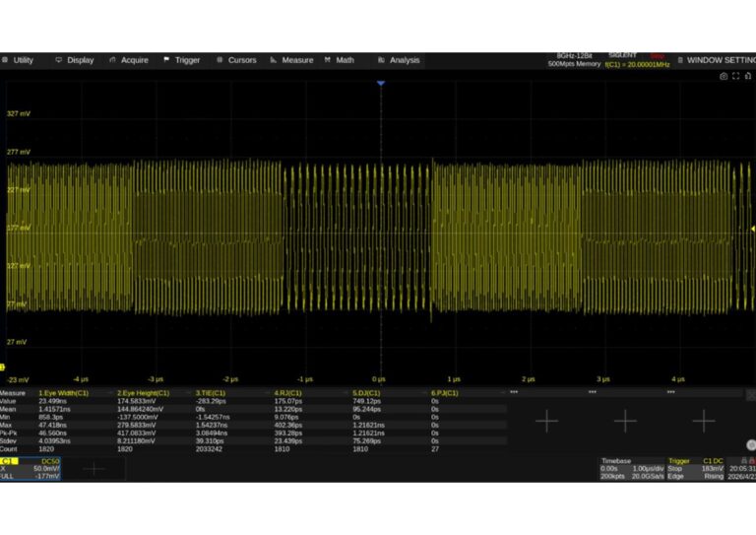Viewport: 756px width, 535px height.
Task: Click the PJ(C1) measurement header
Action: click(x=445, y=393)
